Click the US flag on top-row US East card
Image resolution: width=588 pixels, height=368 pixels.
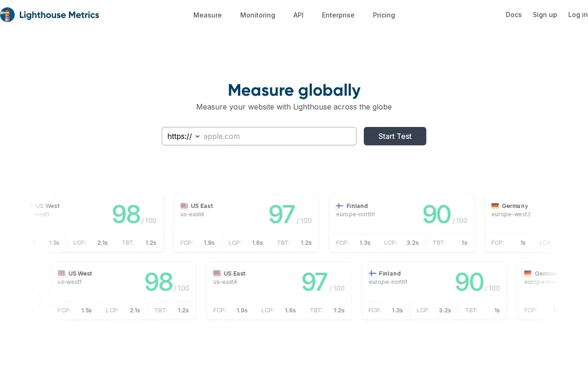coord(184,206)
